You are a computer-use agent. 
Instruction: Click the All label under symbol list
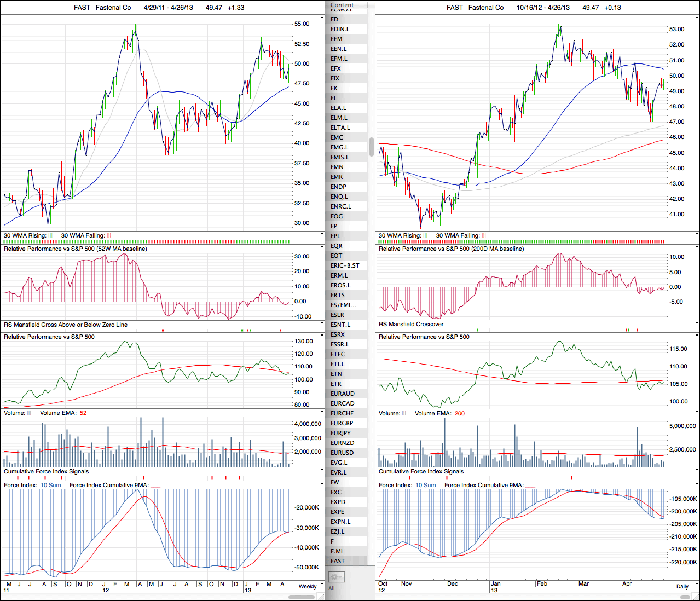coord(331,588)
